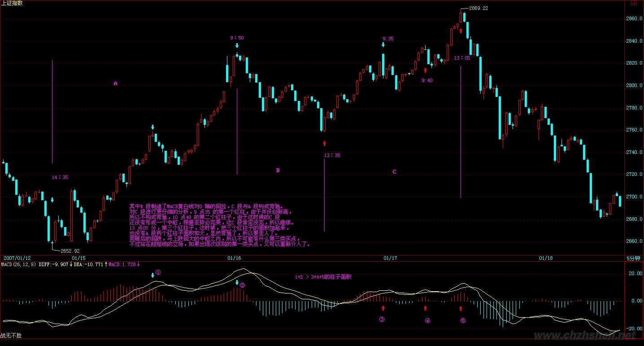
Task: Click the cyan arrow under the 9:50 label
Action: point(237,45)
